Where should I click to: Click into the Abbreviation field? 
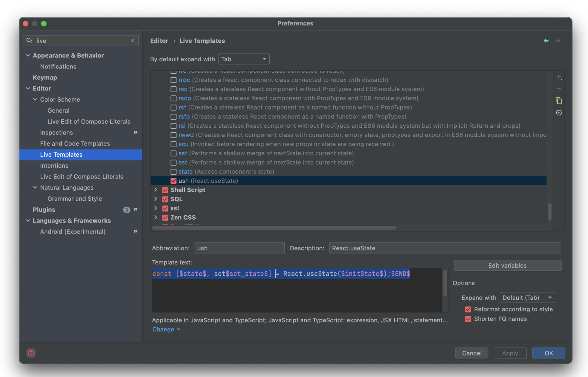239,248
